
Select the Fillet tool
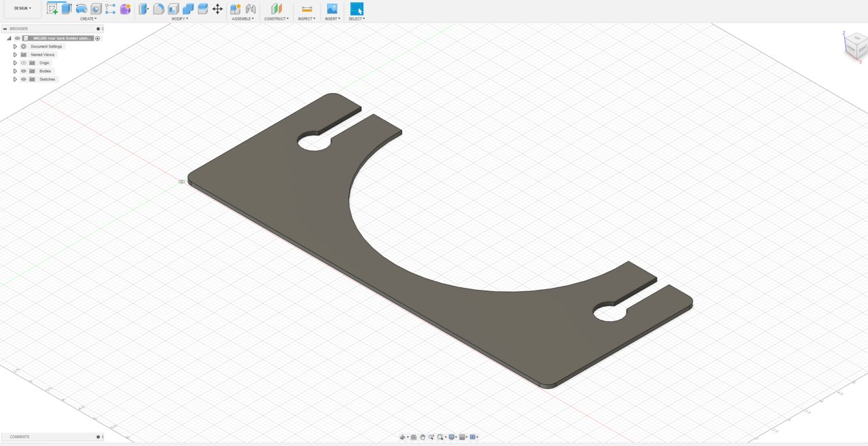pos(158,9)
